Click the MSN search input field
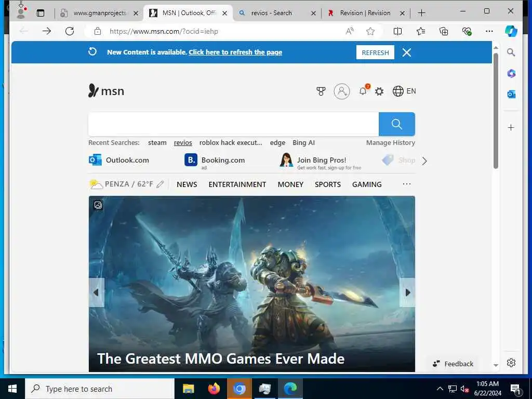532x399 pixels. (x=233, y=124)
